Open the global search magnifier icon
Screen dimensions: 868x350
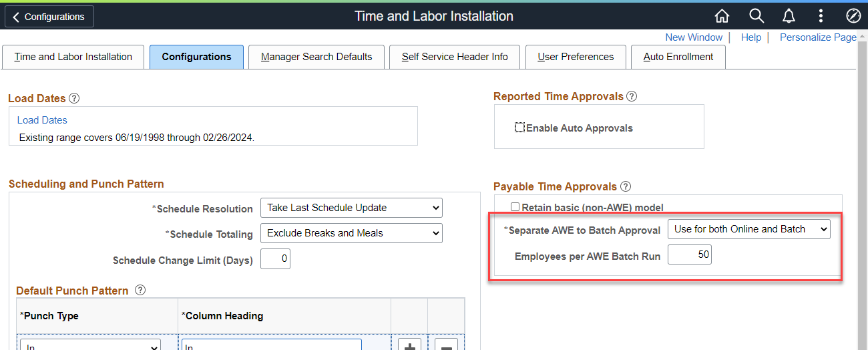tap(756, 16)
